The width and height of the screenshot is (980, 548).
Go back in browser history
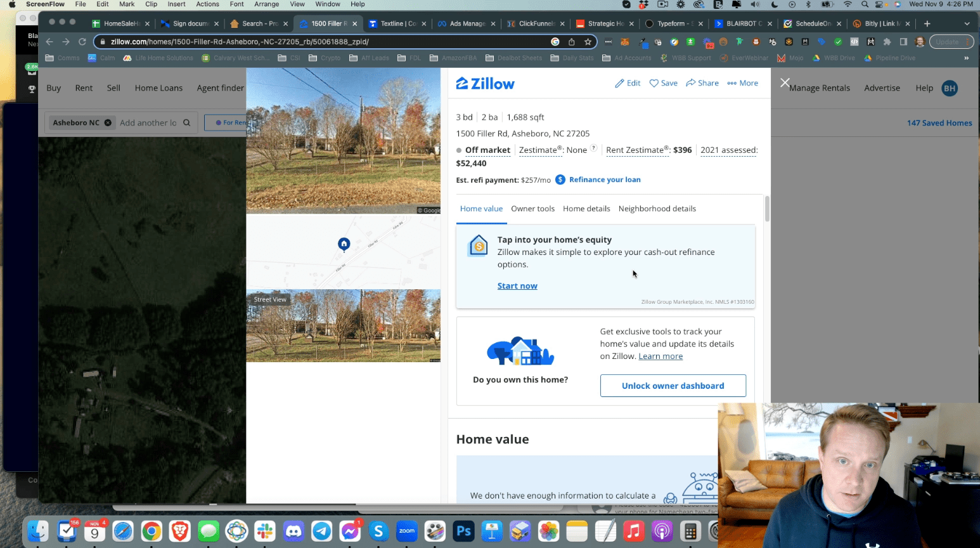(x=49, y=42)
